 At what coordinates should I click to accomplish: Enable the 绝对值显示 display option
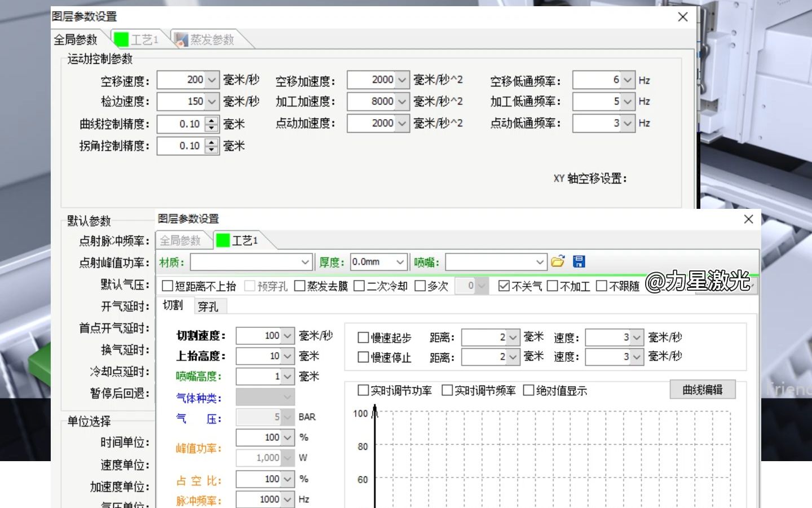528,390
